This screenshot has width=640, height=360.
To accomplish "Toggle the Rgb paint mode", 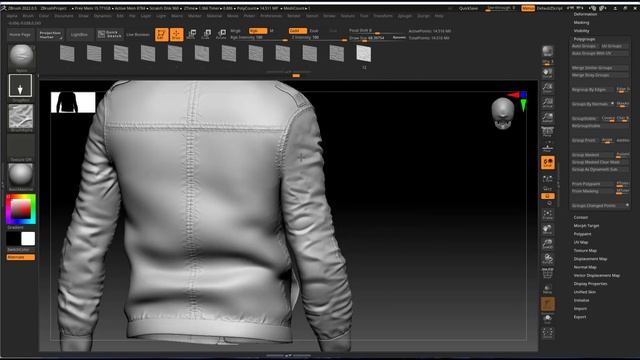I will (258, 31).
